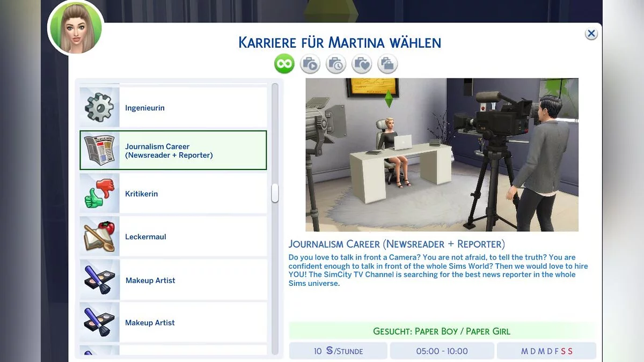This screenshot has width=644, height=362.
Task: Click the second Makeup Artist palette icon
Action: (99, 323)
